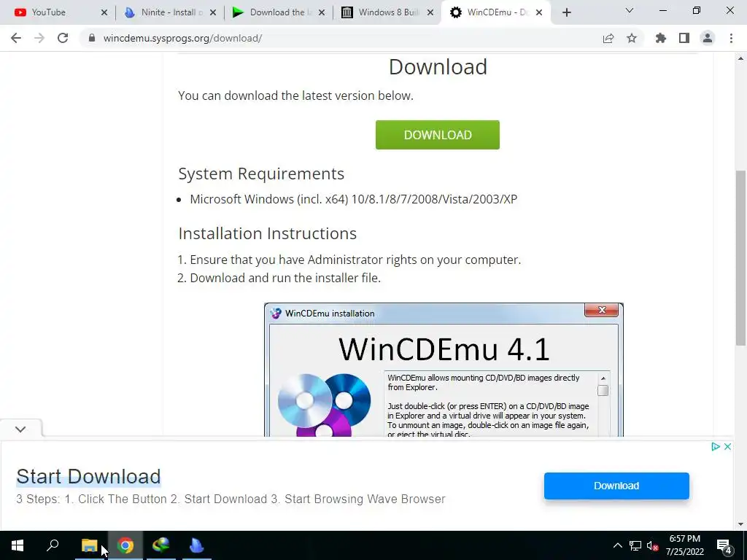Close the WinCDEmu tab
This screenshot has height=560, width=747.
point(539,12)
